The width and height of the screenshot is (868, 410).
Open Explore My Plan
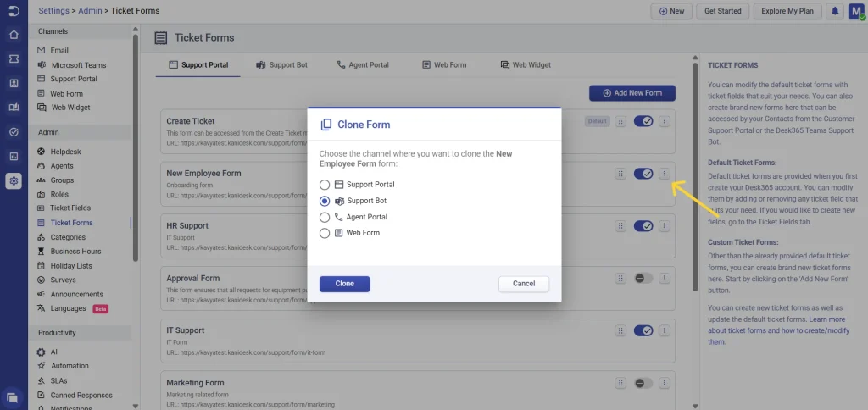click(x=787, y=11)
